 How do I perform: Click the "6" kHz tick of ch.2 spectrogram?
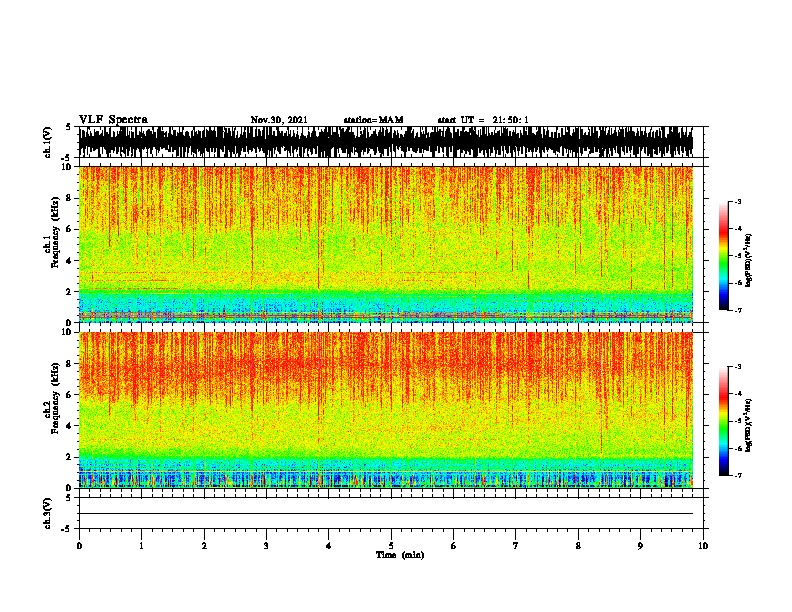point(71,395)
